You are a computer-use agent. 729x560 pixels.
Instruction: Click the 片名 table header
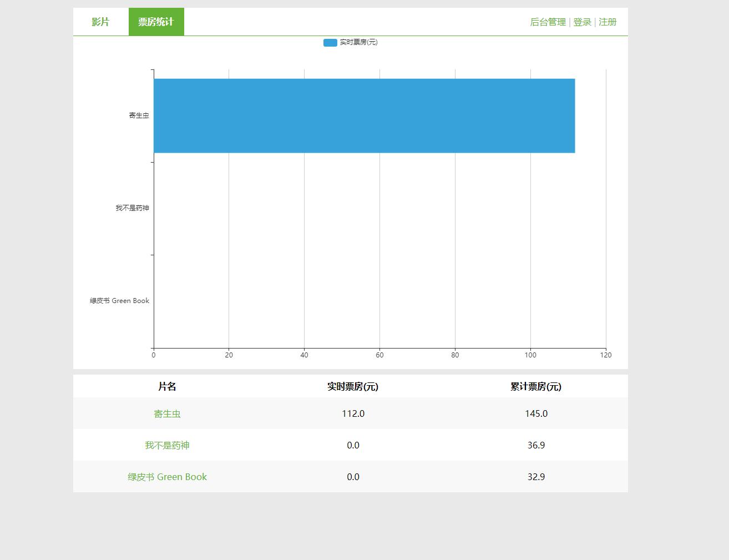pyautogui.click(x=168, y=386)
